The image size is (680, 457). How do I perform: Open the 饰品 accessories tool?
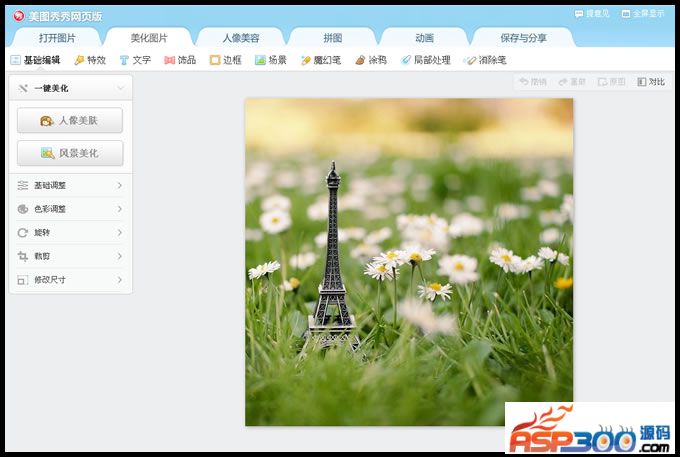click(x=180, y=60)
